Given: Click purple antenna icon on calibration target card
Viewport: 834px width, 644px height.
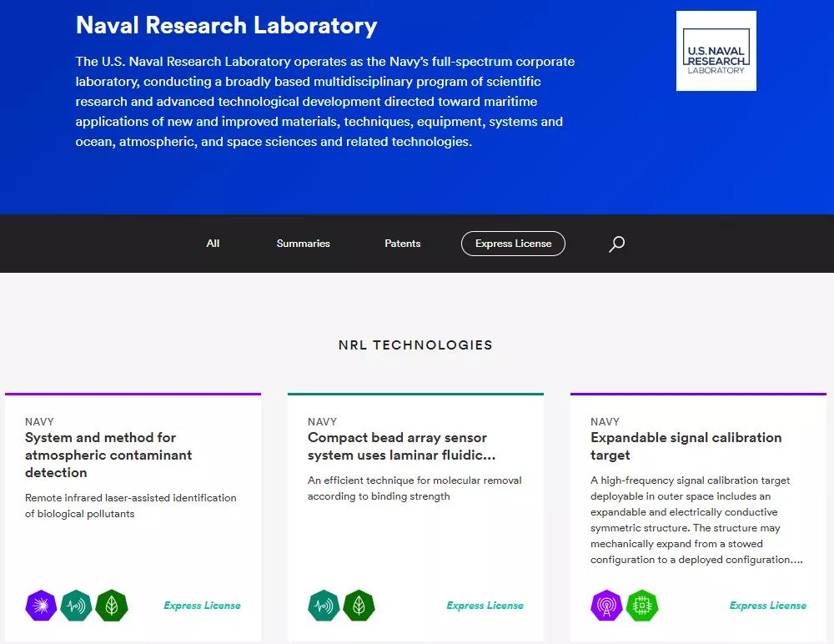Looking at the screenshot, I should (606, 605).
